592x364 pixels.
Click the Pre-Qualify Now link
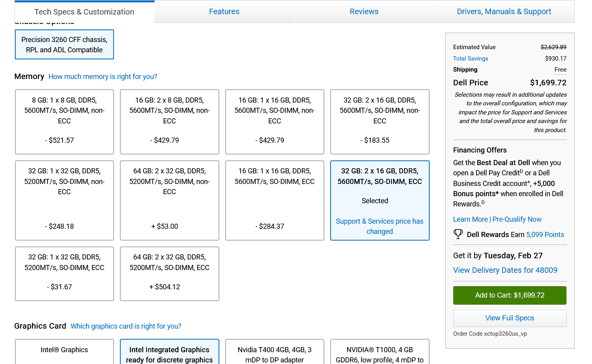pyautogui.click(x=517, y=219)
